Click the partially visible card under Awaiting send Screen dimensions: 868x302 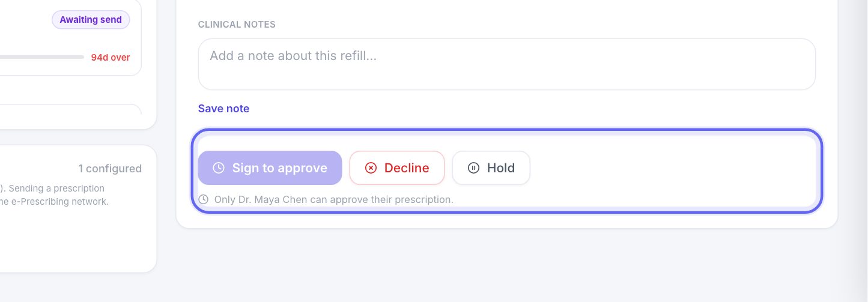[71, 109]
